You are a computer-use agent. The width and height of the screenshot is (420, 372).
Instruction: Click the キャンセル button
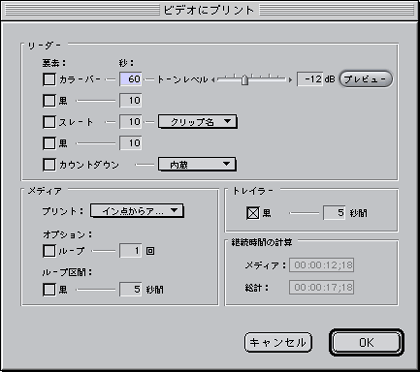(278, 342)
